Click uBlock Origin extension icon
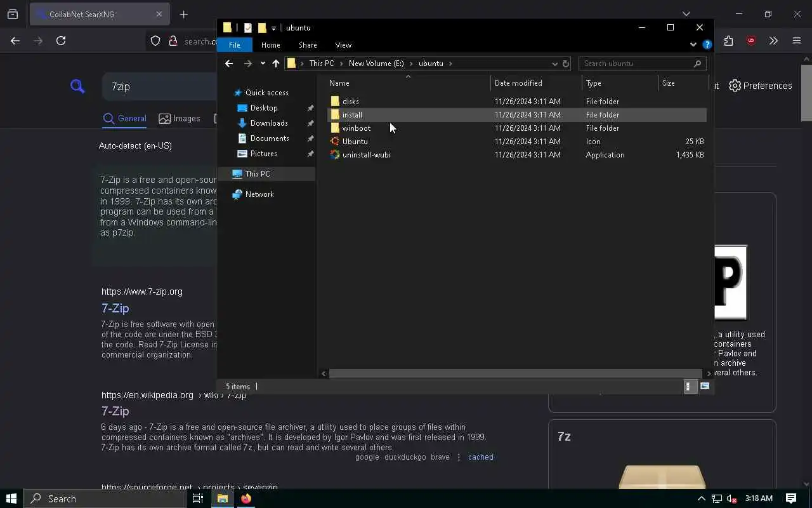This screenshot has width=812, height=508. pyautogui.click(x=751, y=41)
